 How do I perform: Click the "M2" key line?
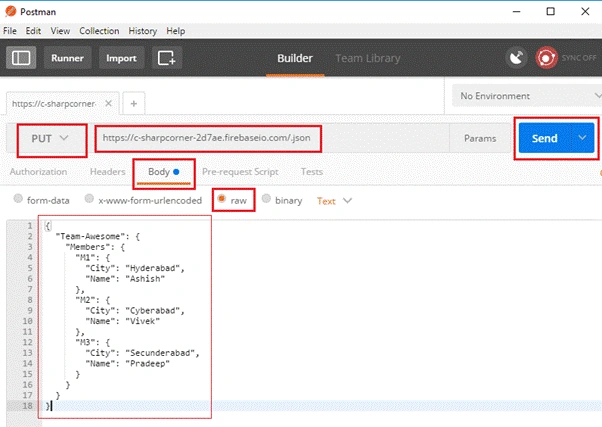pos(93,300)
